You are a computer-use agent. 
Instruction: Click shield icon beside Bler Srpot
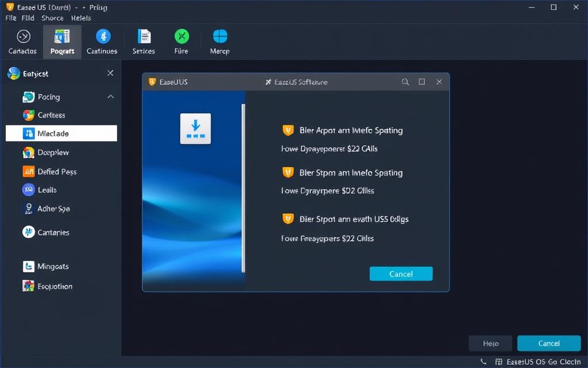coord(288,218)
